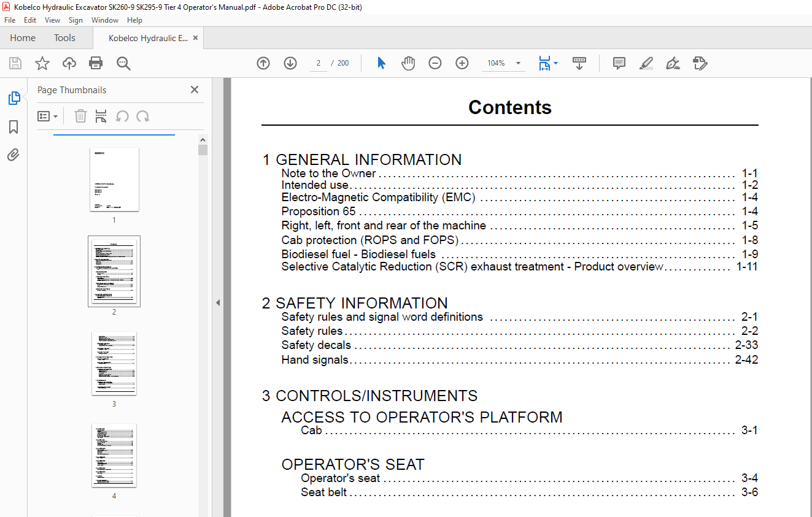Go to next page with the down arrow

290,63
